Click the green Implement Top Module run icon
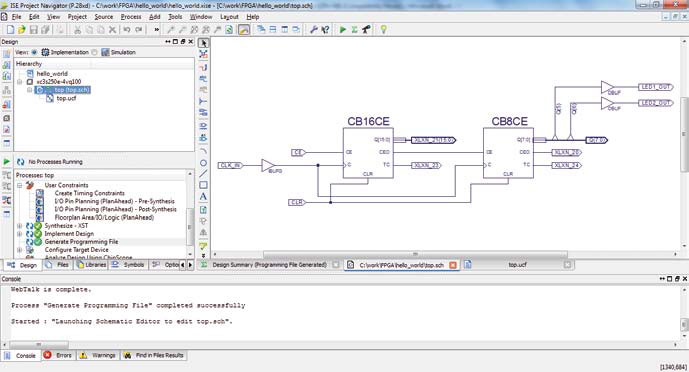The image size is (689, 372). click(343, 29)
